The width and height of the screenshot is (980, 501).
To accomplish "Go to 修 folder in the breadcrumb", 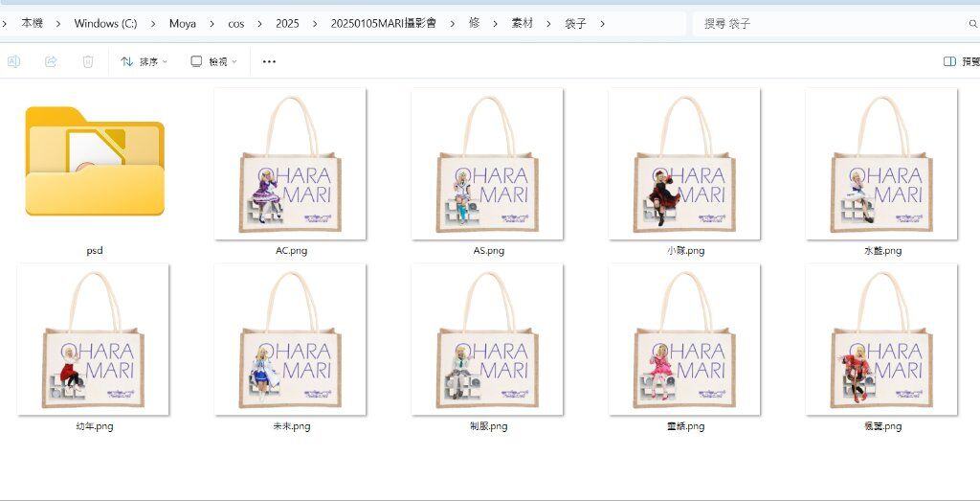I will [474, 24].
